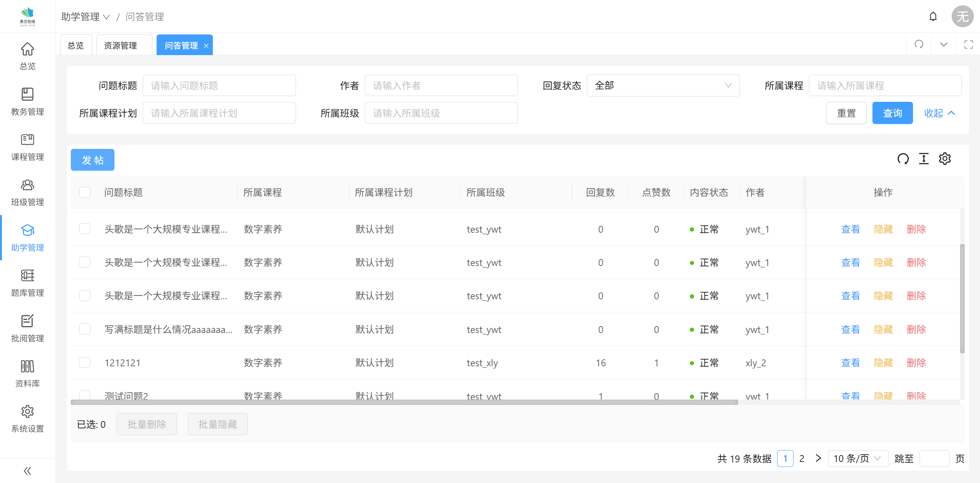Screen dimensions: 980x483
Task: Check the select-all checkbox in the table header
Action: pyautogui.click(x=85, y=192)
